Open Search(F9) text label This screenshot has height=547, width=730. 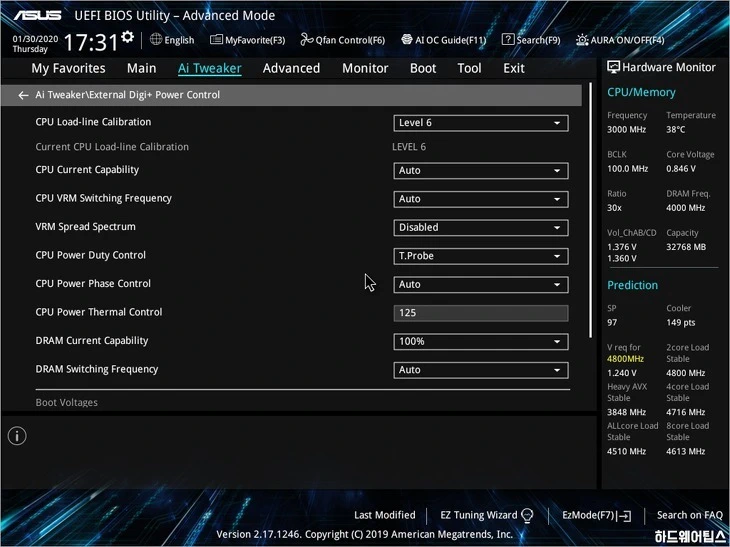tap(538, 40)
